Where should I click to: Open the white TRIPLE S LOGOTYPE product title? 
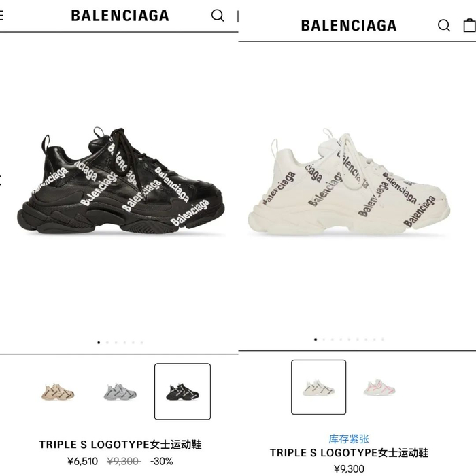coord(349,453)
